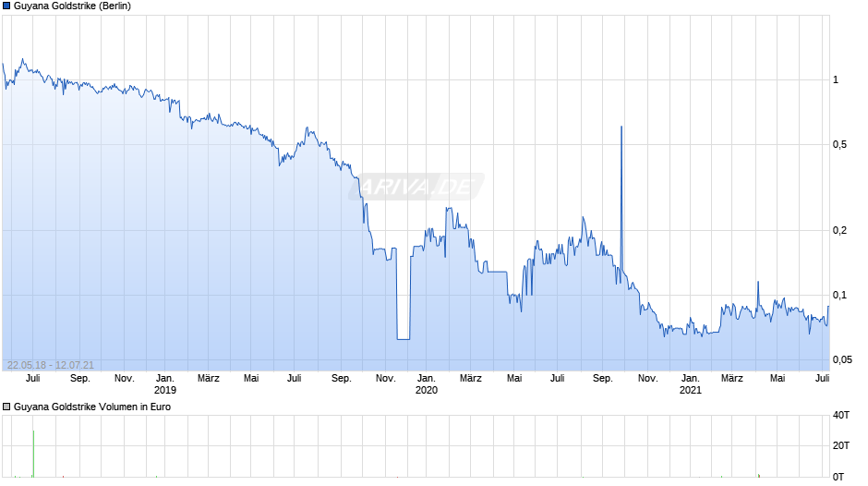Image resolution: width=868 pixels, height=486 pixels.
Task: Click the 'Jan. 2019' time axis label
Action: coord(165,384)
